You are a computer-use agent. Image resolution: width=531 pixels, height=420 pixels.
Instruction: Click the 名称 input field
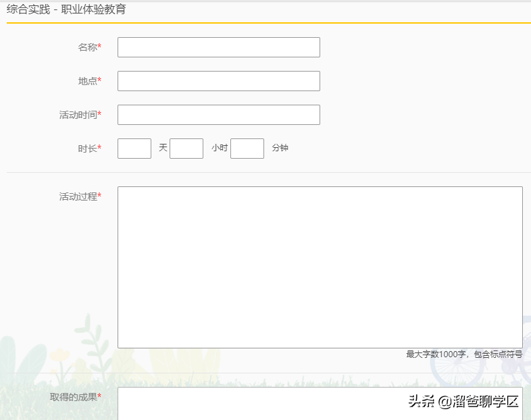point(219,47)
